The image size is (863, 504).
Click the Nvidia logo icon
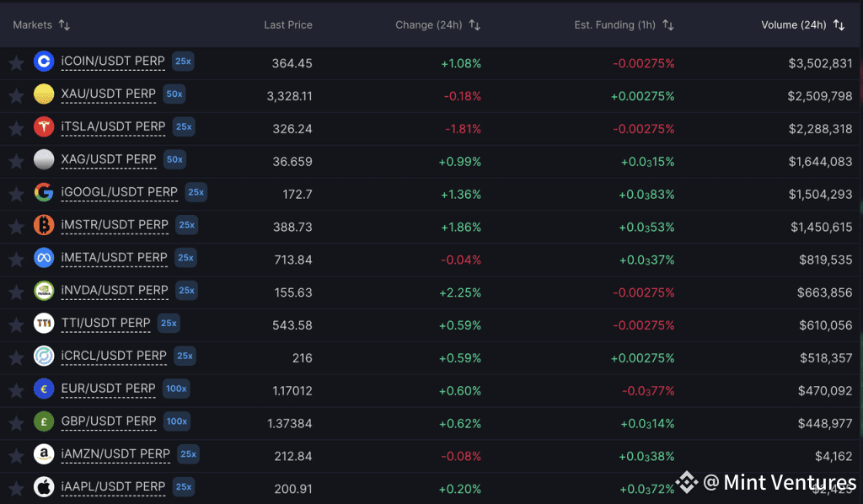tap(44, 291)
